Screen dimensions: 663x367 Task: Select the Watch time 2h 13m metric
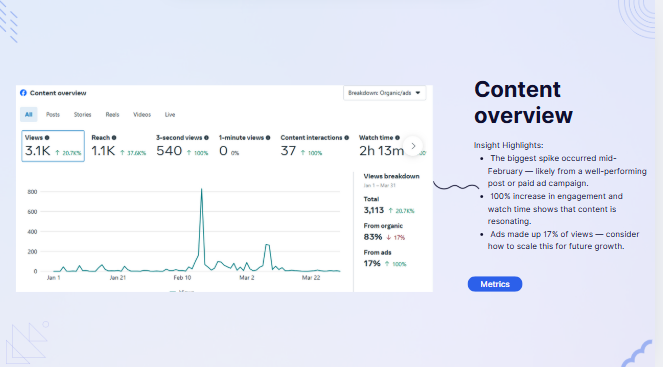[381, 146]
